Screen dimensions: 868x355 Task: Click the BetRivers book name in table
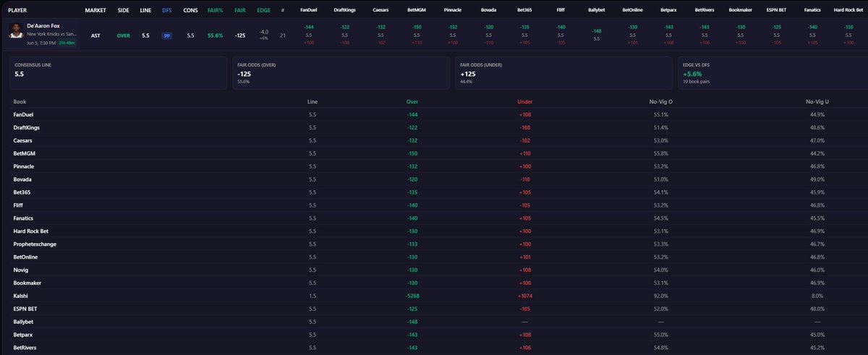(26, 346)
